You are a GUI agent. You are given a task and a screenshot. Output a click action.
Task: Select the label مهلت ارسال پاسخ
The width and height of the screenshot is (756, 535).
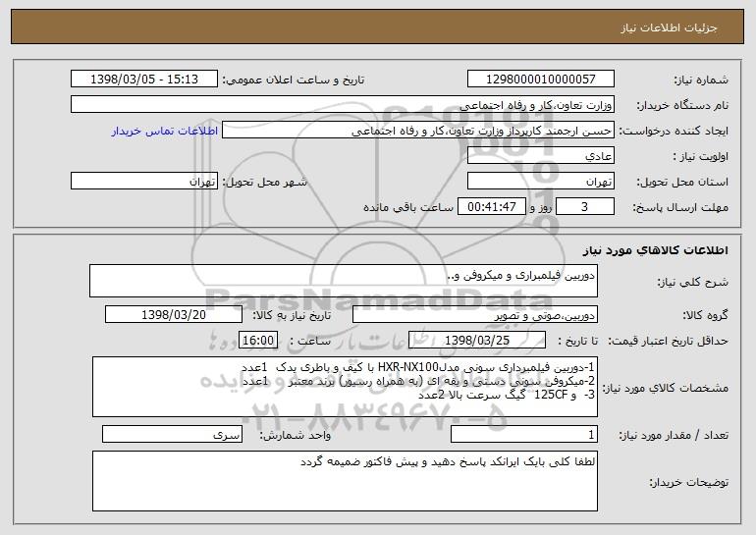[680, 207]
